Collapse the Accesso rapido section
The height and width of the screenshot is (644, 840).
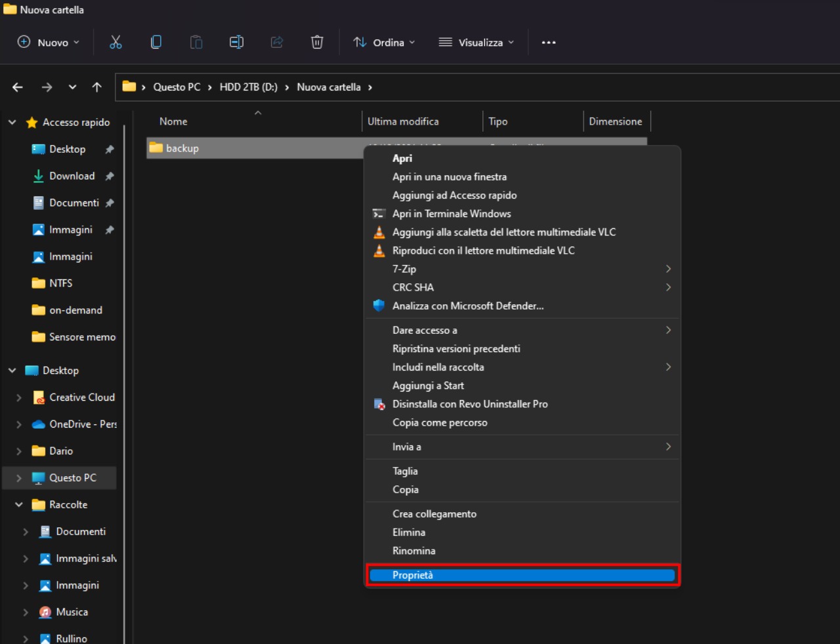(x=12, y=123)
